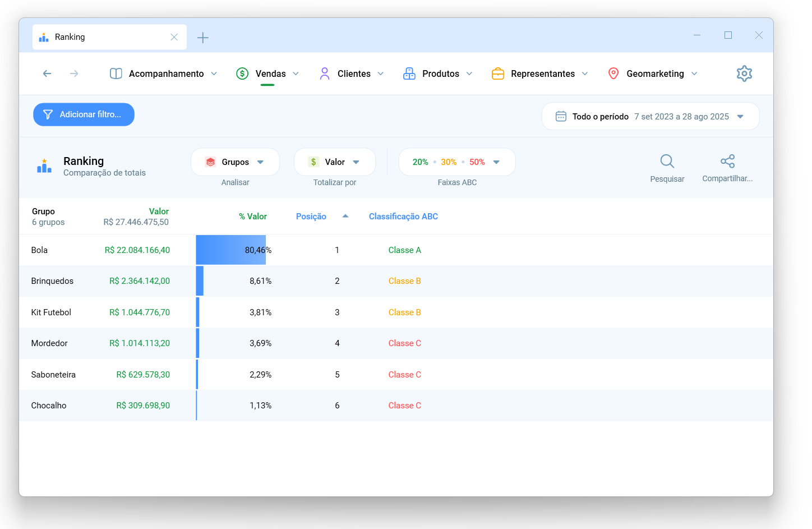This screenshot has width=812, height=529.
Task: Click the calendar icon in period selector
Action: click(561, 116)
